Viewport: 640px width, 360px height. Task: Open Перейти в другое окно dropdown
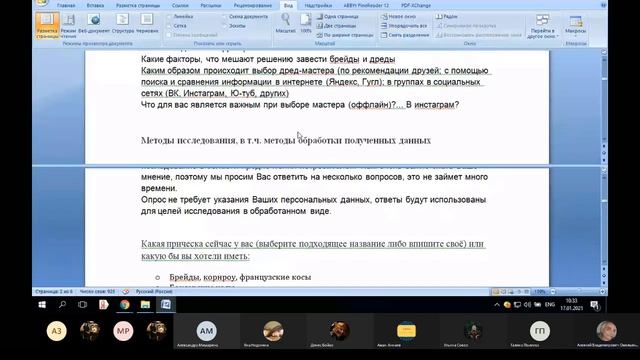[x=542, y=26]
